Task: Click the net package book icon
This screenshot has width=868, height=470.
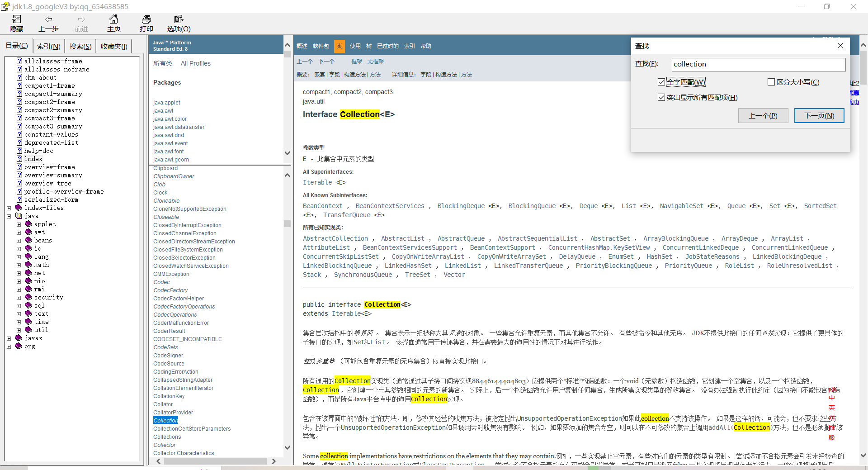Action: pyautogui.click(x=28, y=273)
